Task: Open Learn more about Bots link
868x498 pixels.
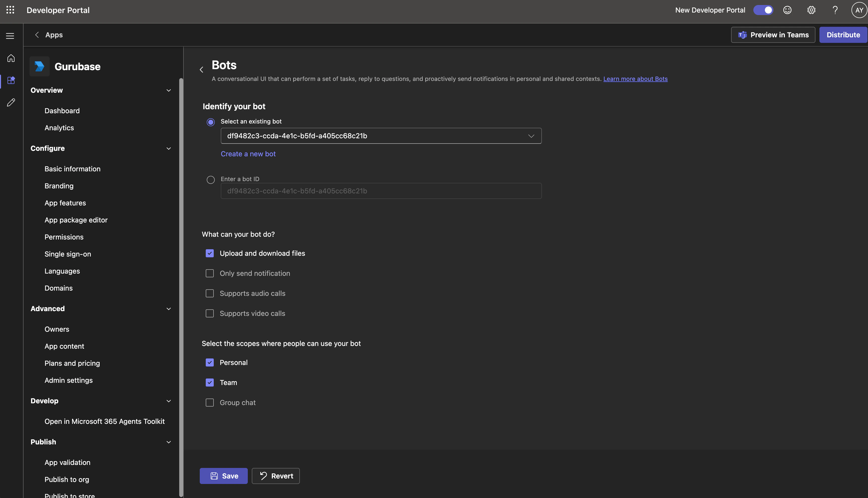Action: 635,79
